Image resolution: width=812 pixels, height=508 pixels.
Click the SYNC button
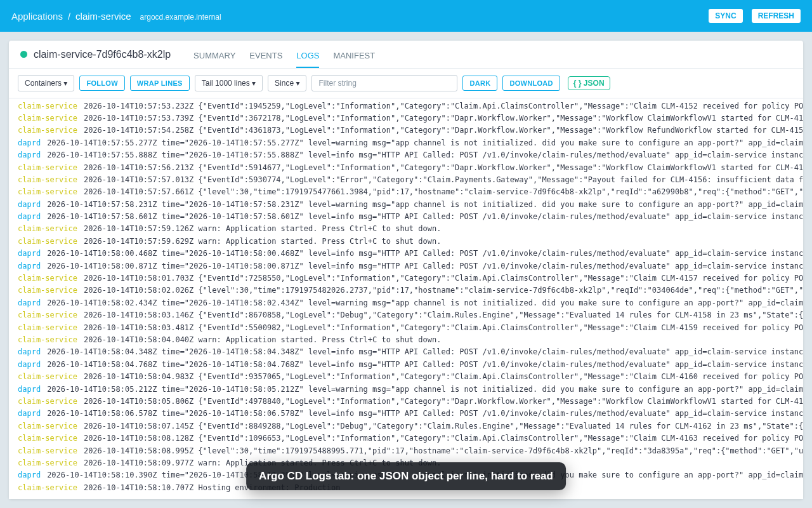[x=726, y=16]
